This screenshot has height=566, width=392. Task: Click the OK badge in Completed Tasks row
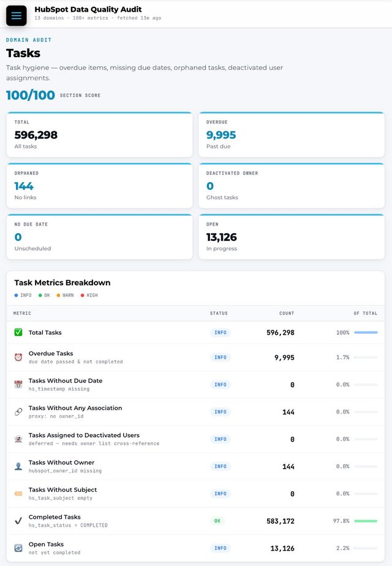(x=217, y=521)
